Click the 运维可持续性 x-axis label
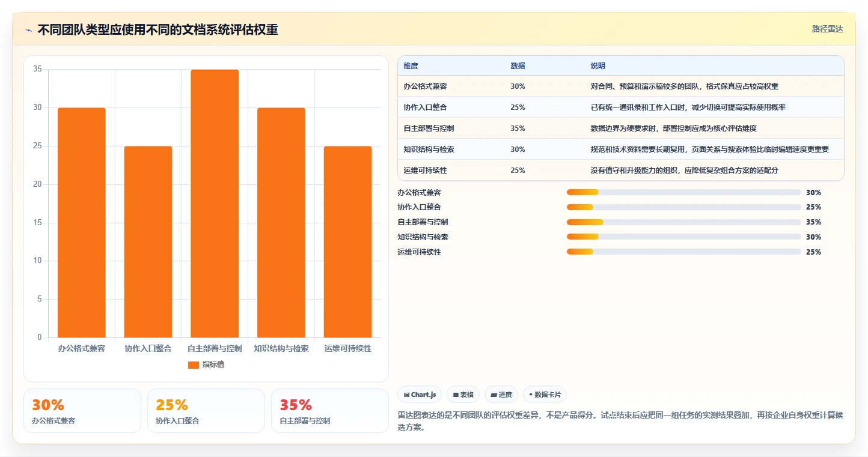This screenshot has width=868, height=457. coord(347,348)
